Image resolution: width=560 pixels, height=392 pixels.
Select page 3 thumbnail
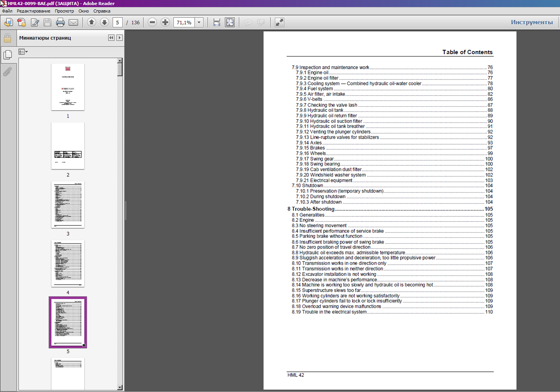point(68,205)
